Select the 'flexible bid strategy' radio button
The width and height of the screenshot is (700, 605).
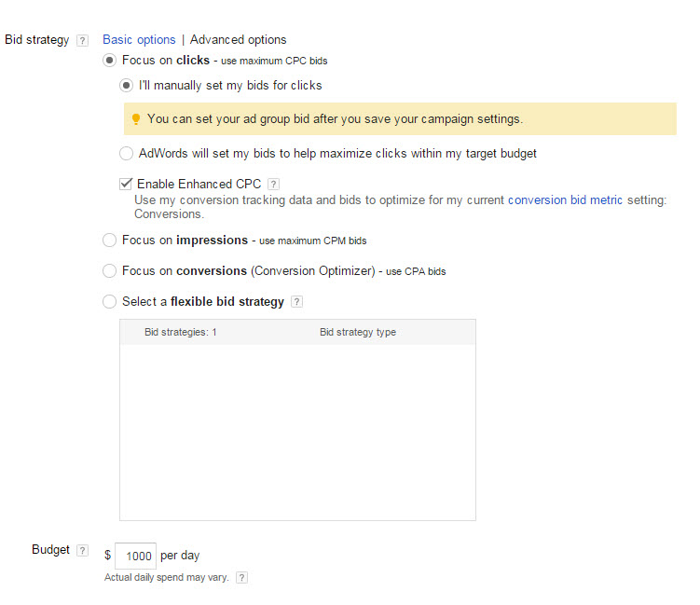pyautogui.click(x=110, y=302)
